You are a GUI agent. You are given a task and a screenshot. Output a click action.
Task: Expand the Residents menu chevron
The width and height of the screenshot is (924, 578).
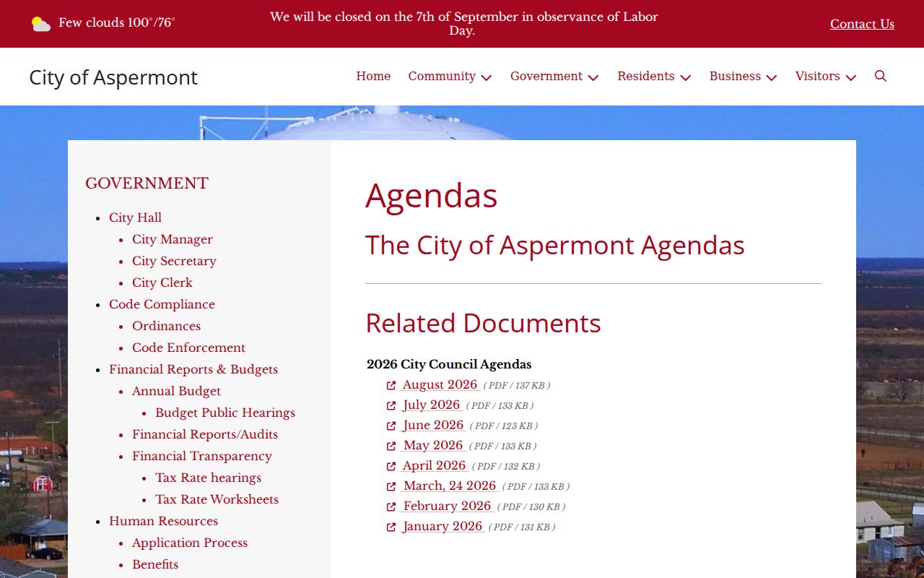(686, 77)
